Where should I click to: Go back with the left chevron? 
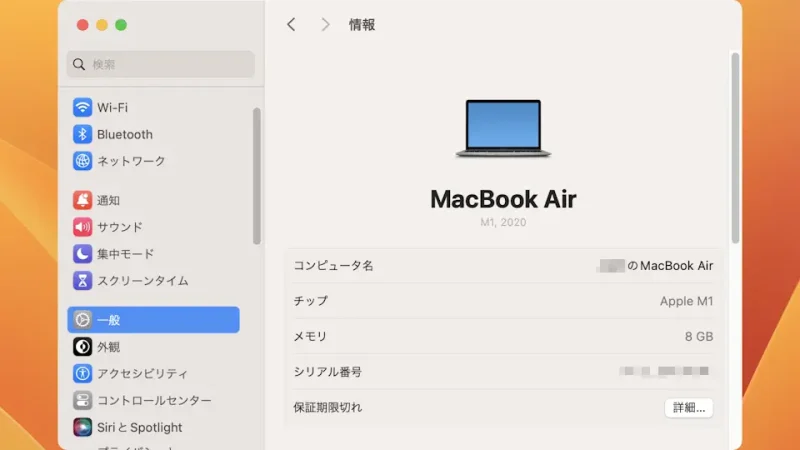291,24
